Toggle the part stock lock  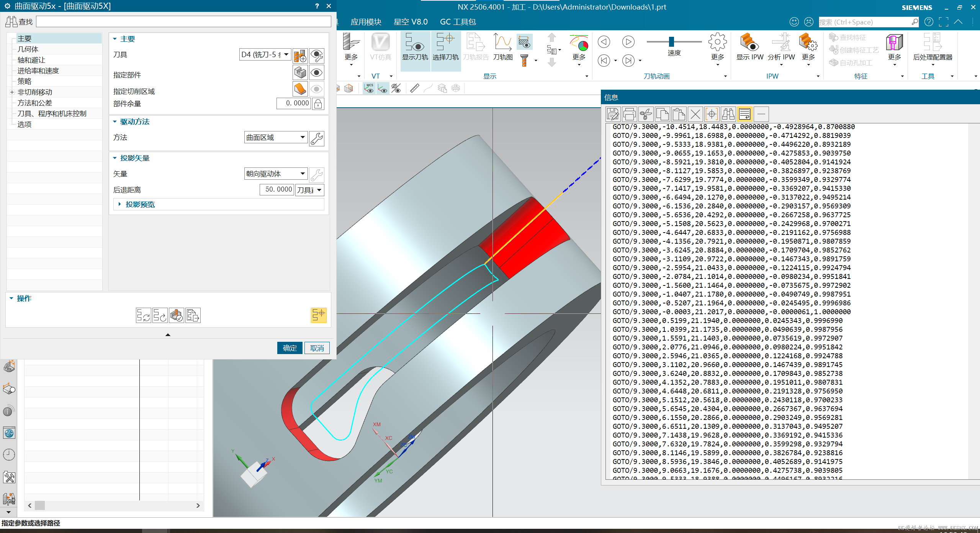pos(318,104)
